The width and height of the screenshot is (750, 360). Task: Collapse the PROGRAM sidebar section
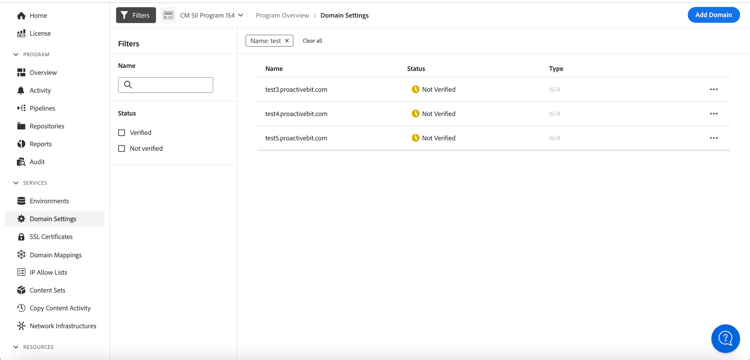[16, 55]
